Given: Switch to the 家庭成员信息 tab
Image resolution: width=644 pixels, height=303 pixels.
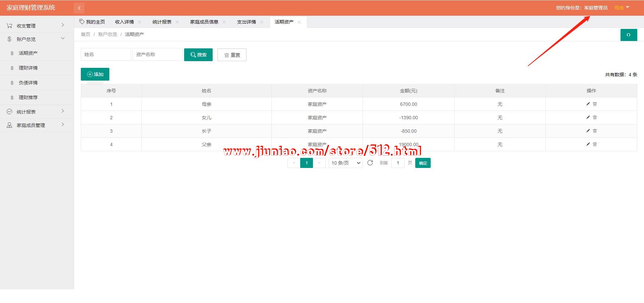Looking at the screenshot, I should click(204, 22).
